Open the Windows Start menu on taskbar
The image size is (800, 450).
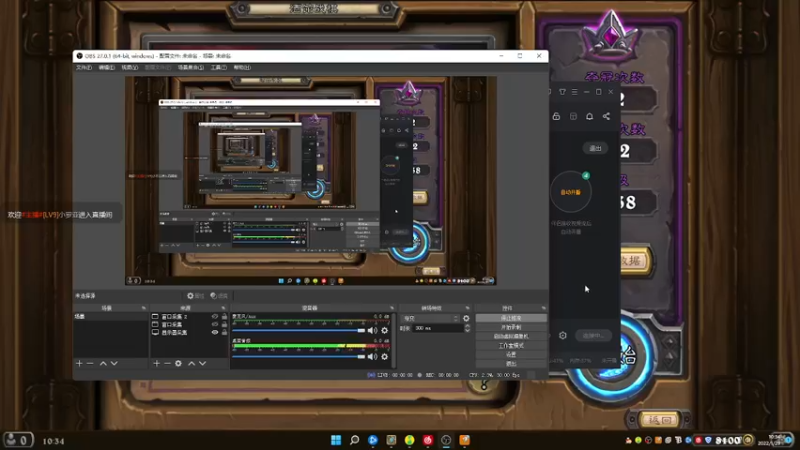click(x=336, y=440)
